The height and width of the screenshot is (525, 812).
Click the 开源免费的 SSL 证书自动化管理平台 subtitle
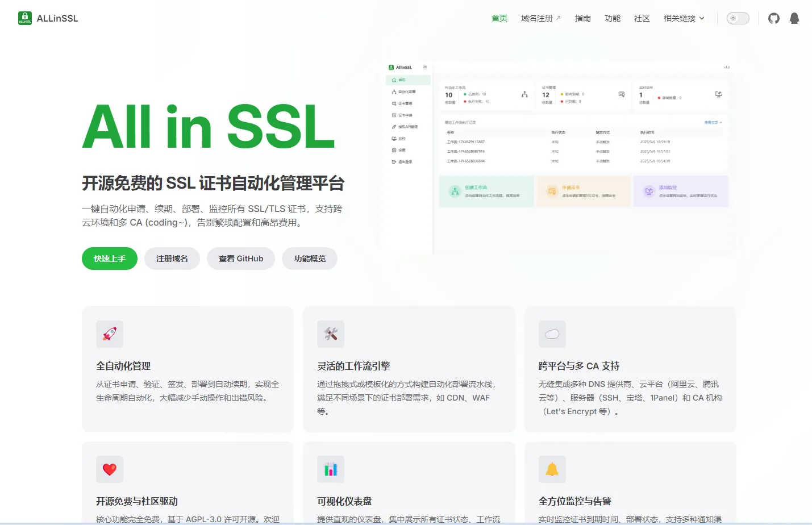point(213,183)
